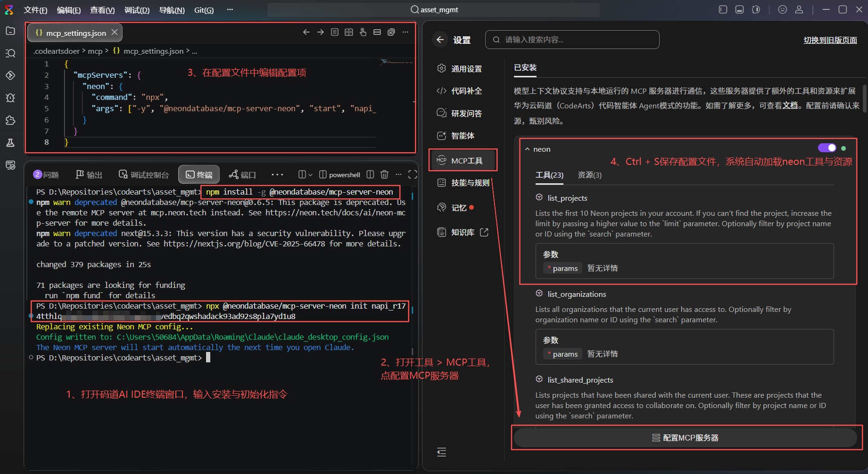Open the Explorer folder icon in activity bar
The height and width of the screenshot is (474, 868).
10,31
